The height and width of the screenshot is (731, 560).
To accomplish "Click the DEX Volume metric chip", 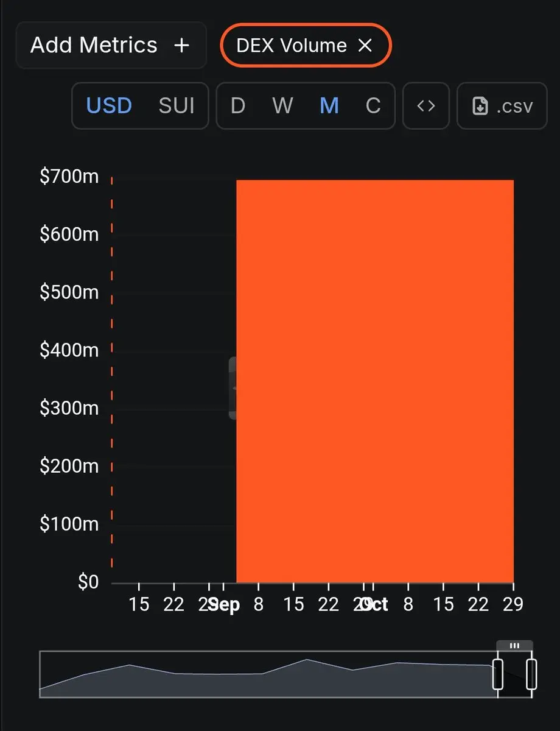I will tap(306, 45).
